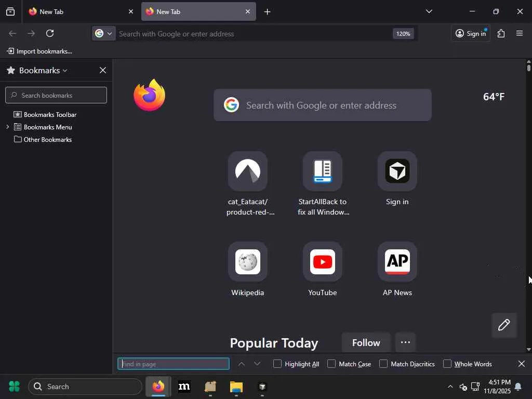Click the page vertical scrollbar
Screen dimensions: 532x399
pyautogui.click(x=528, y=206)
